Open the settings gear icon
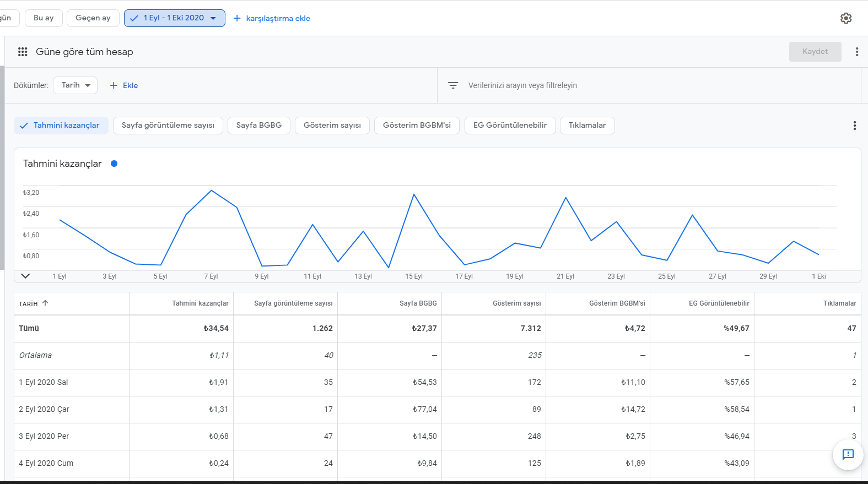The width and height of the screenshot is (868, 484). 846,18
